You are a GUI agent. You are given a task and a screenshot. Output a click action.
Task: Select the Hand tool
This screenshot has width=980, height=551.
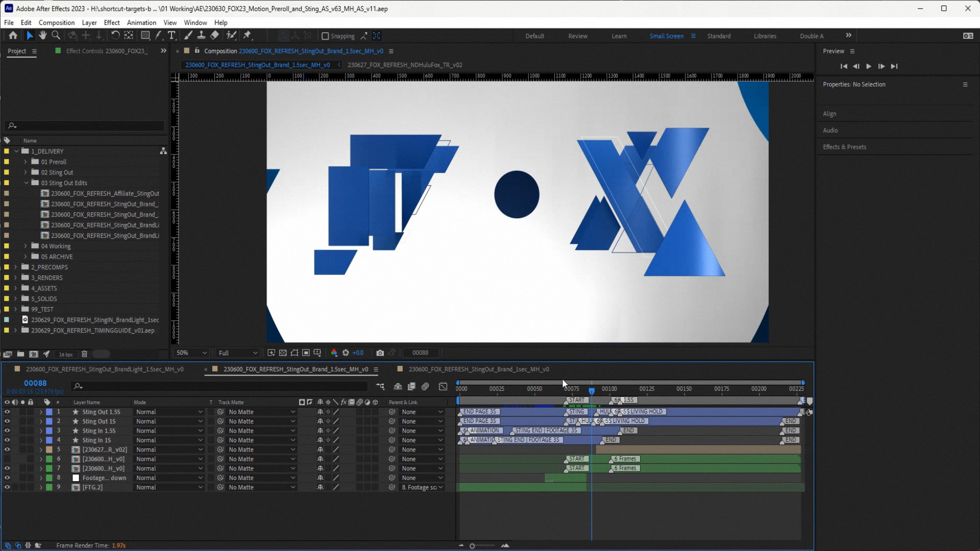(x=43, y=35)
